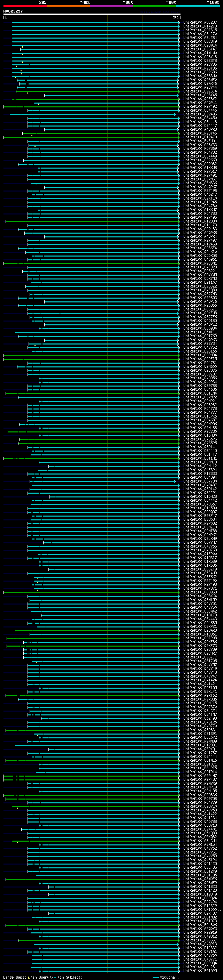Viewport: 223px width, 980px height.
Task: Select the UniRef100_Q9ZSV2 entry label
Action: point(200,99)
